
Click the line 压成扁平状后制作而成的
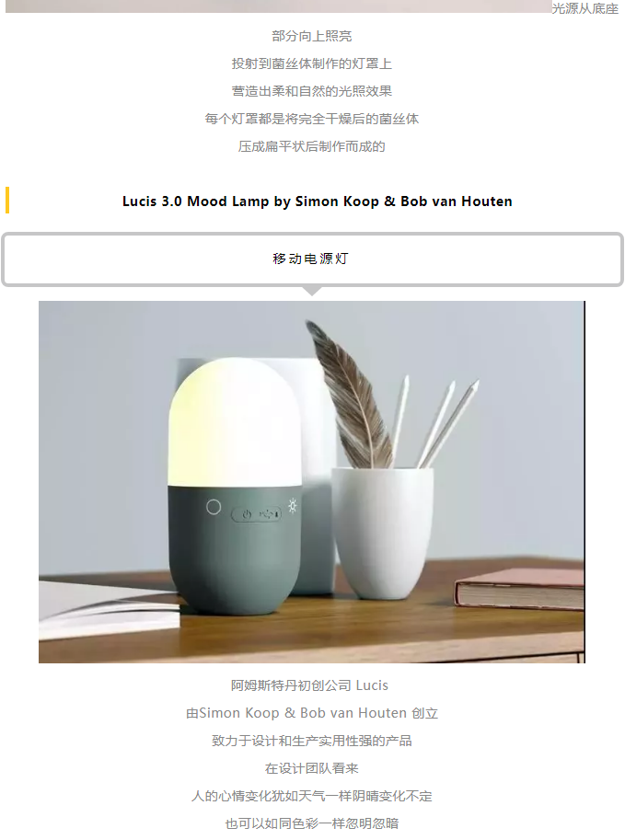pos(312,146)
